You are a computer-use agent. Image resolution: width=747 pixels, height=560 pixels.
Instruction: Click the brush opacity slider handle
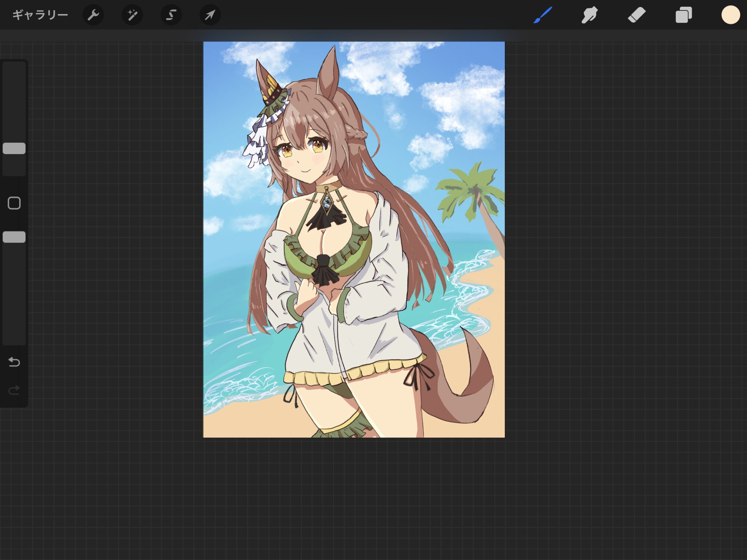(14, 237)
